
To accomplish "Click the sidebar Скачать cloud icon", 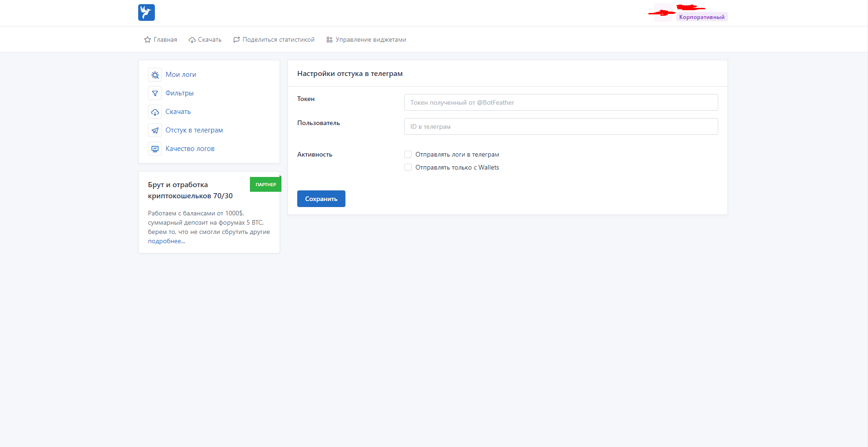I will pos(155,112).
